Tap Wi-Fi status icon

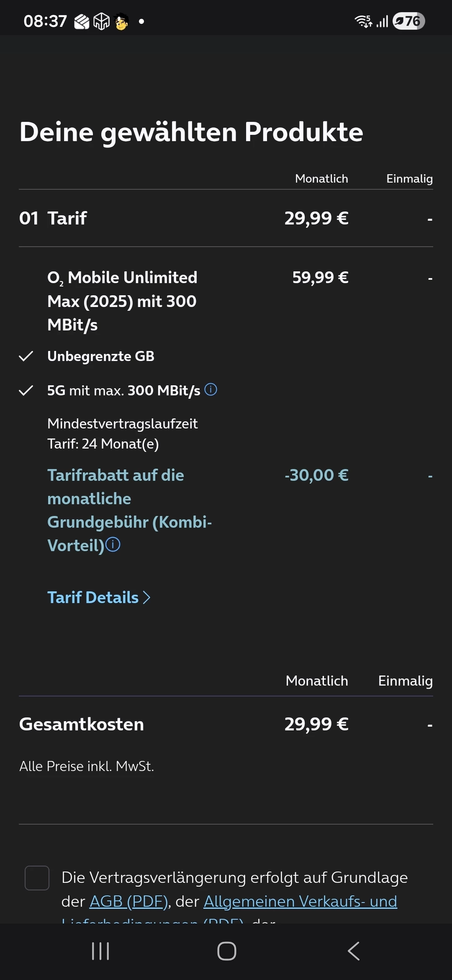tap(363, 21)
